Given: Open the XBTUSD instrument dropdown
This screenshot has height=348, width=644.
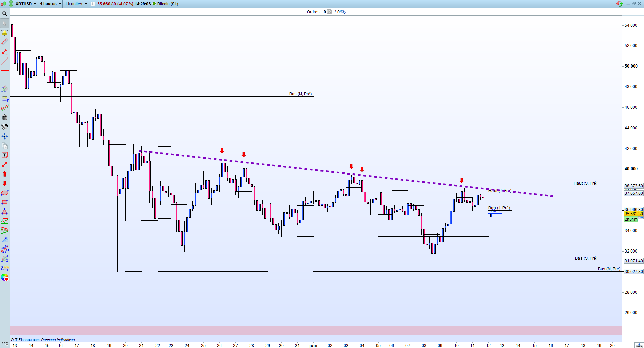Looking at the screenshot, I should click(26, 4).
